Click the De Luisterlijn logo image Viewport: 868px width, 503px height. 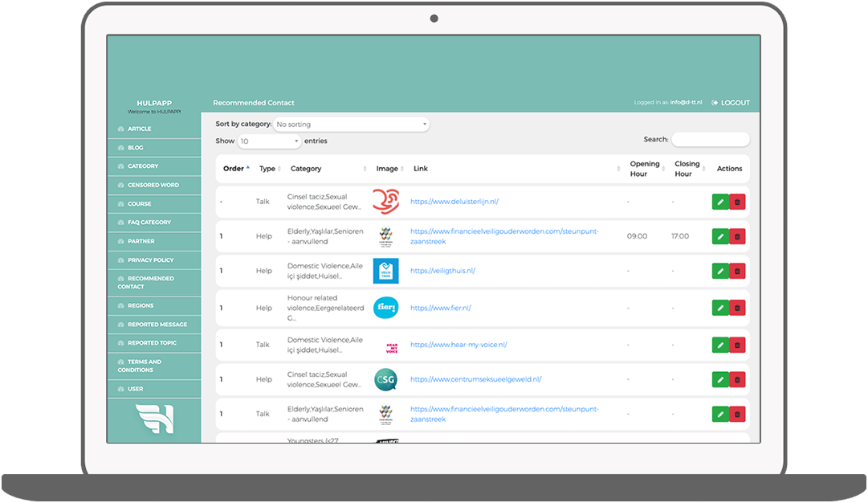click(x=386, y=201)
